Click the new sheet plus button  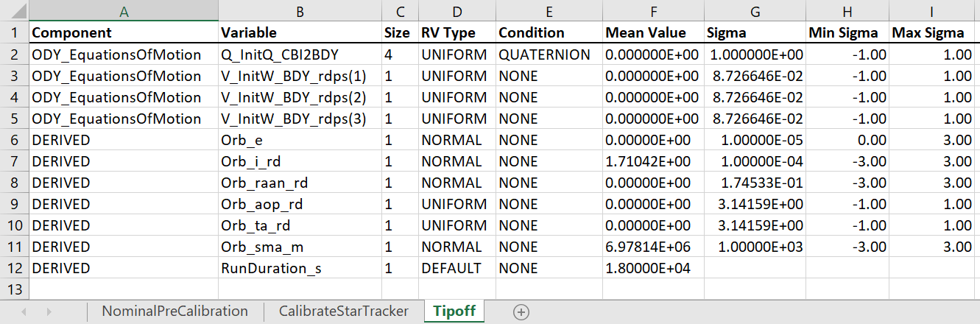click(521, 311)
